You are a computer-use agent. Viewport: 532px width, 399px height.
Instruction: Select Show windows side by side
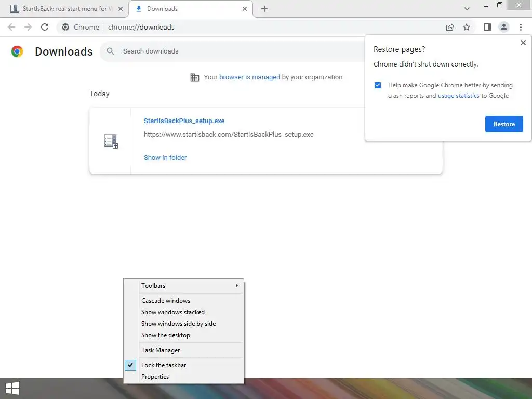(183, 324)
